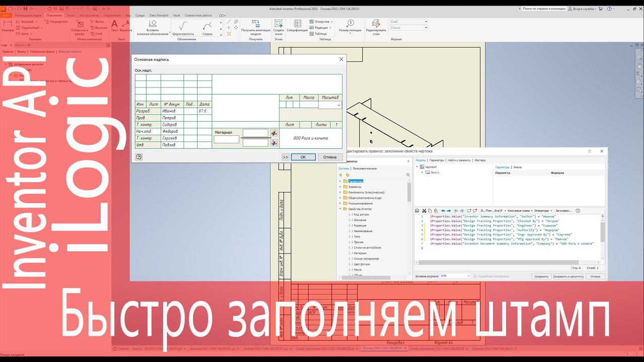Expand the Позиционирование folder
Screen dimensions: 644x362
point(341,203)
